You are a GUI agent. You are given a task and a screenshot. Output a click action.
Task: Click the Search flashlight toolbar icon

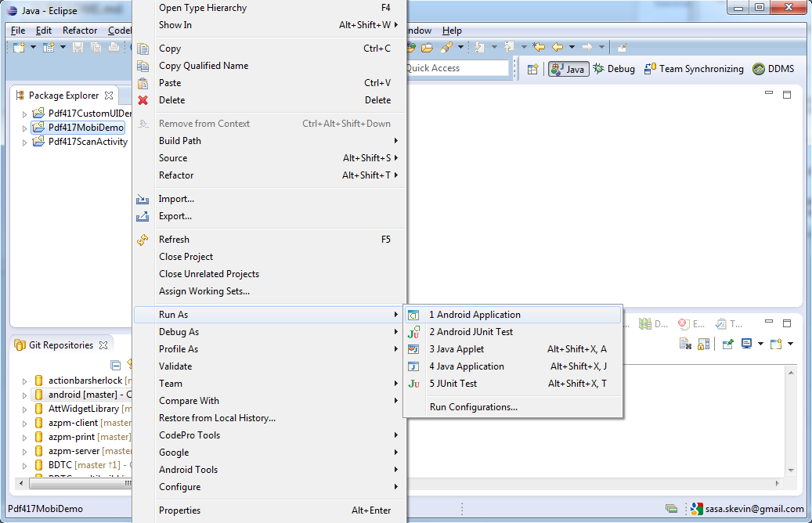pos(446,48)
